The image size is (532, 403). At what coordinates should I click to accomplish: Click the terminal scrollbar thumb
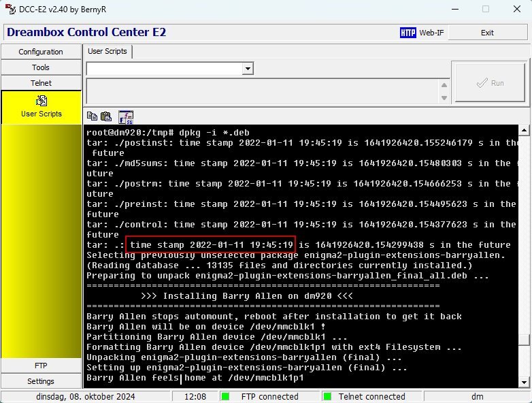[x=524, y=340]
